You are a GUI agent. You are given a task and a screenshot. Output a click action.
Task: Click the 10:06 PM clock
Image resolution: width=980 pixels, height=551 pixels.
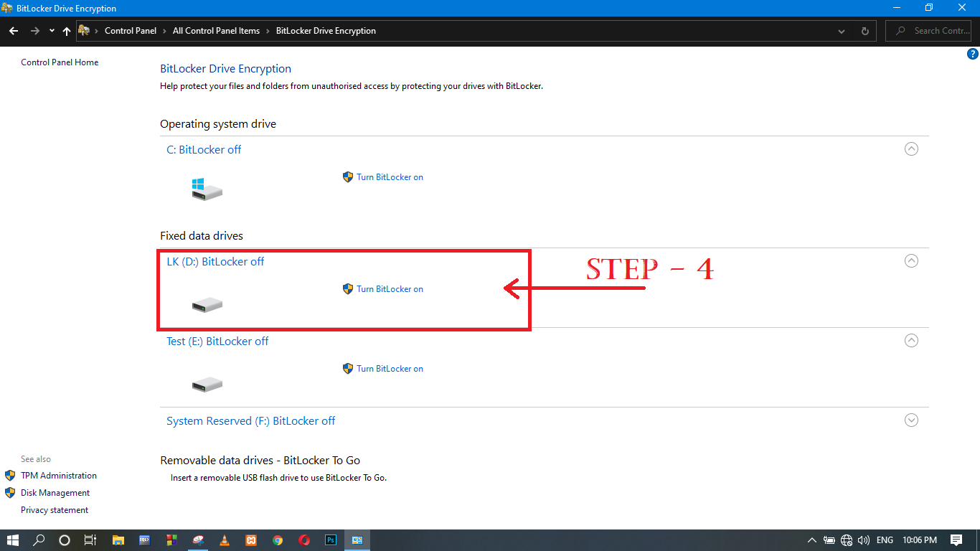920,540
